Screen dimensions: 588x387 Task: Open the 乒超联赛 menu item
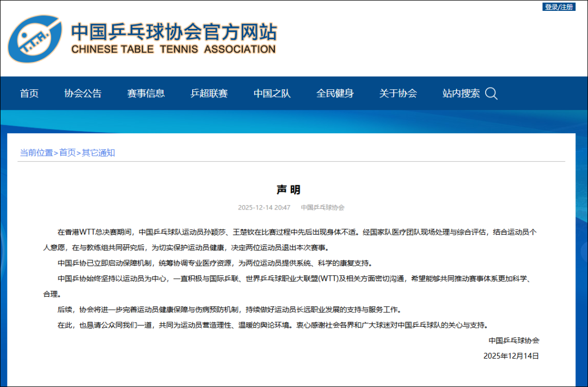click(x=209, y=94)
